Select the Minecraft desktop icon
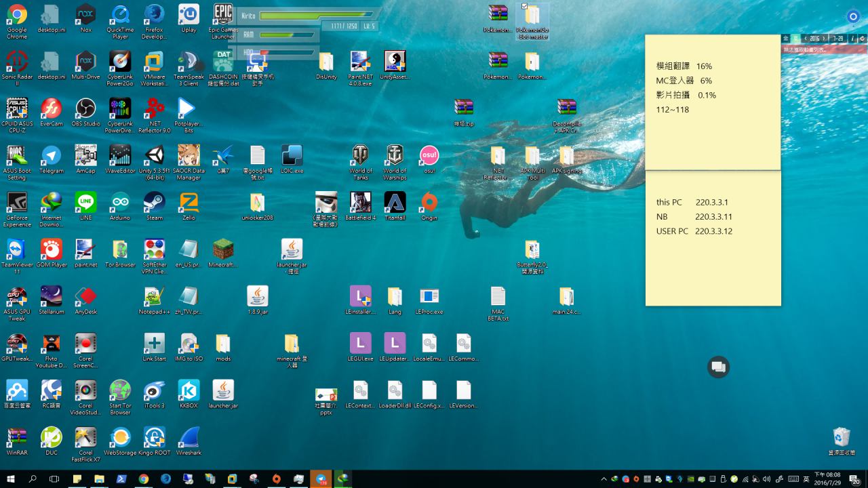868x488 pixels. [x=223, y=249]
